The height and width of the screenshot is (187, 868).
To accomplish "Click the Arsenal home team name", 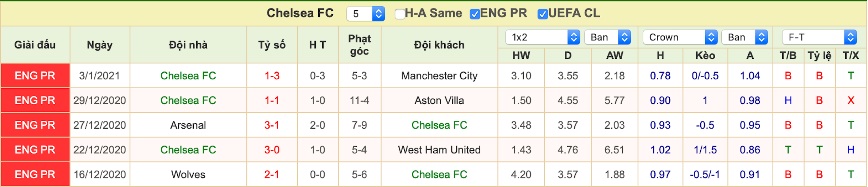I will [x=188, y=125].
